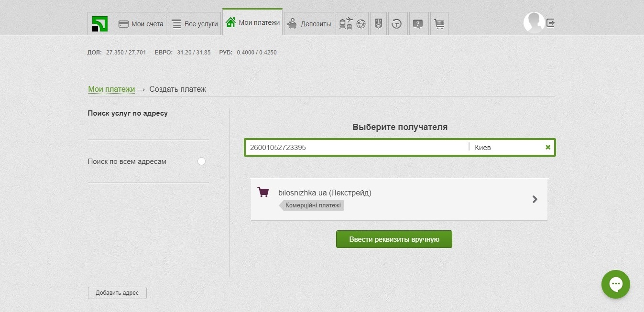
Task: Click the recipient account number input field
Action: 356,147
